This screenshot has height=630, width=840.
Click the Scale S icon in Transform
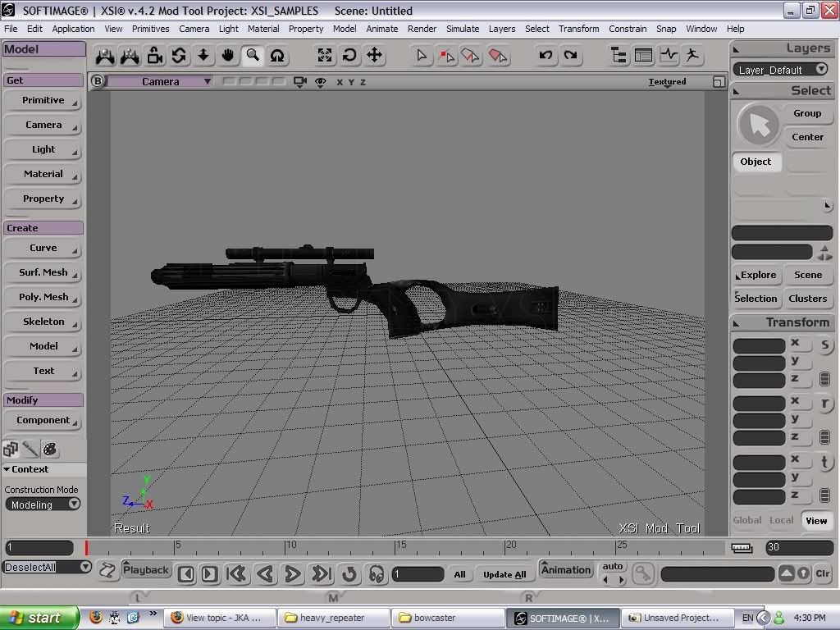pyautogui.click(x=825, y=345)
